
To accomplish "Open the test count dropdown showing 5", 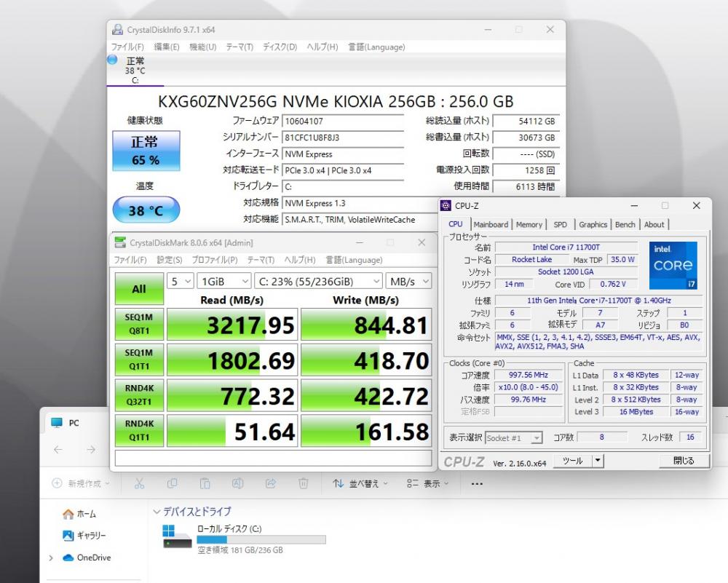I will [x=180, y=281].
